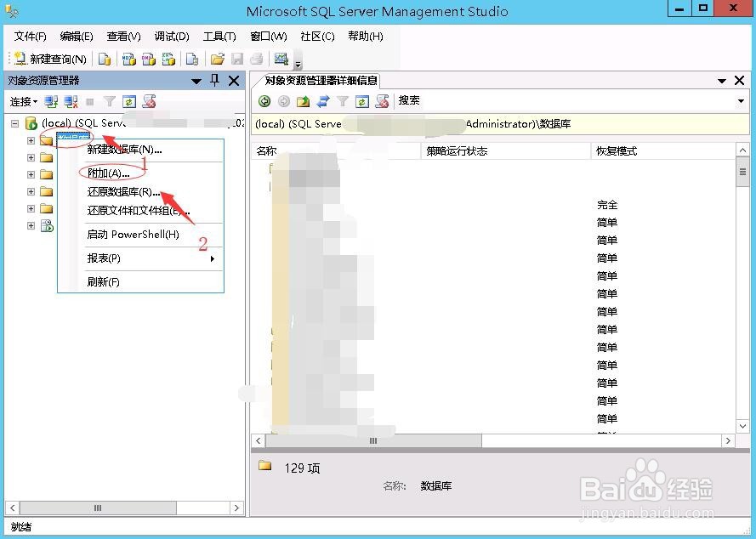Viewport: 756px width, 539px height.
Task: Click the Filter funnel icon in details pane
Action: click(x=343, y=101)
